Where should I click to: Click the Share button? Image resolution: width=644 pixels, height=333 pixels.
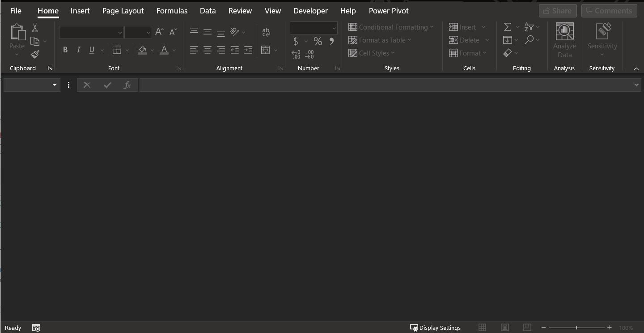[558, 11]
